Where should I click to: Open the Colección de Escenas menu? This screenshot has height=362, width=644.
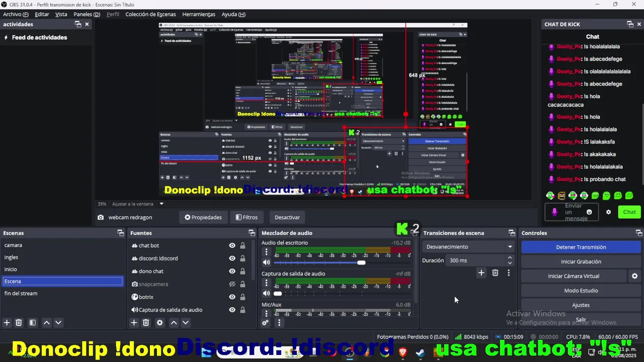point(150,14)
